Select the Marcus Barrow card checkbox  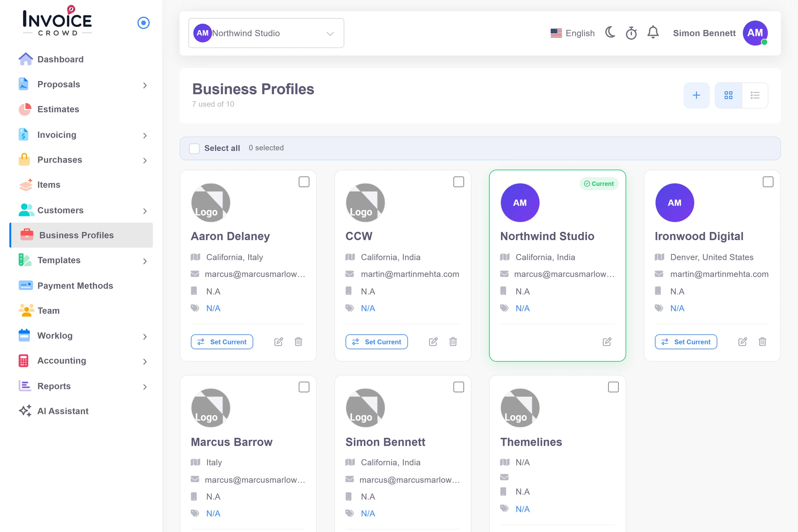(x=304, y=387)
